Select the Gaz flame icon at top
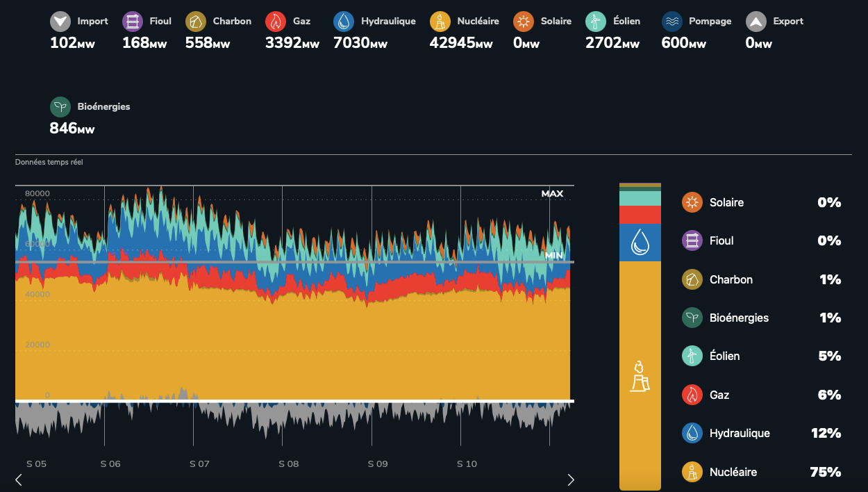 [276, 22]
